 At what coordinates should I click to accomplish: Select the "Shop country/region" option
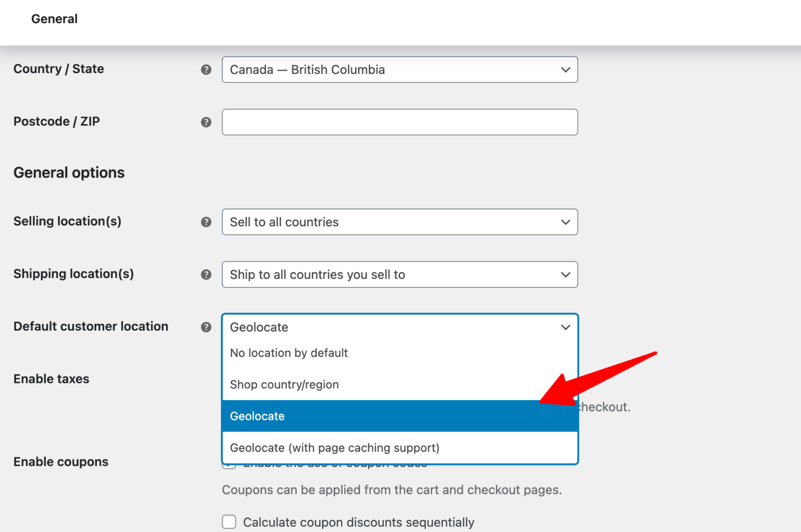[285, 384]
